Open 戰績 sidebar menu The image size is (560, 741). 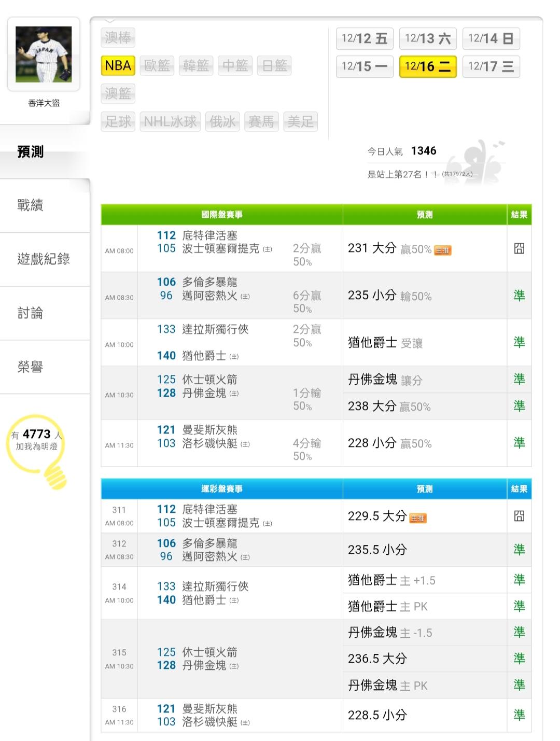[30, 205]
